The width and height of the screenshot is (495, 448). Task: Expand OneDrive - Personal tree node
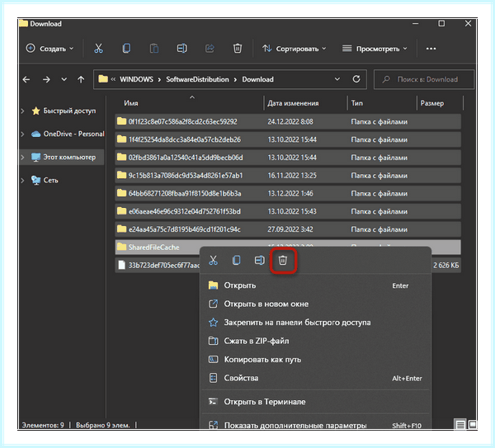(x=23, y=134)
